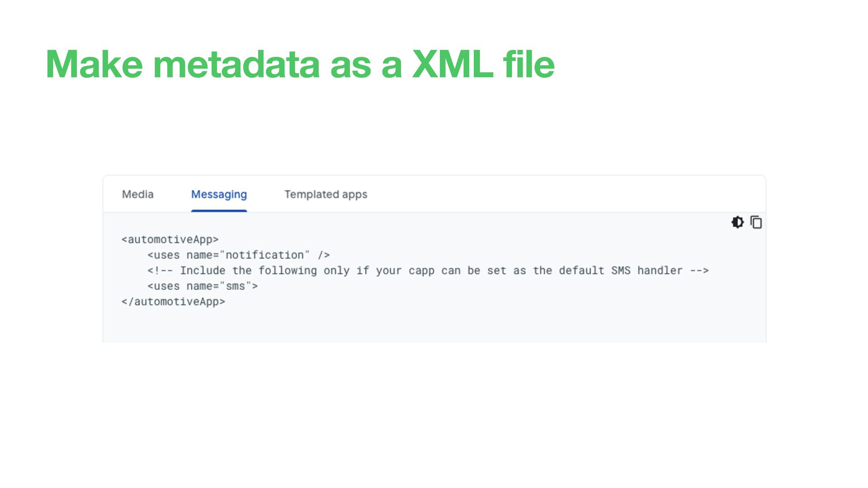The width and height of the screenshot is (868, 488).
Task: Click the "notification" string value in code
Action: [x=264, y=255]
